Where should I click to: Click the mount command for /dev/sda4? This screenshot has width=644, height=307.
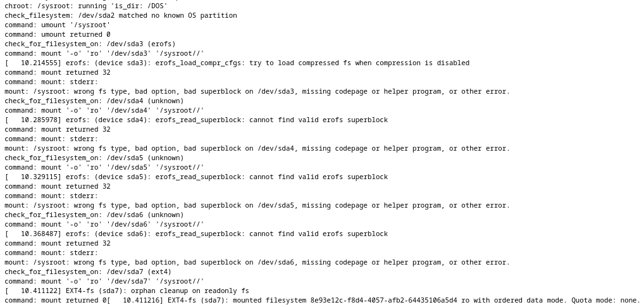coord(104,110)
